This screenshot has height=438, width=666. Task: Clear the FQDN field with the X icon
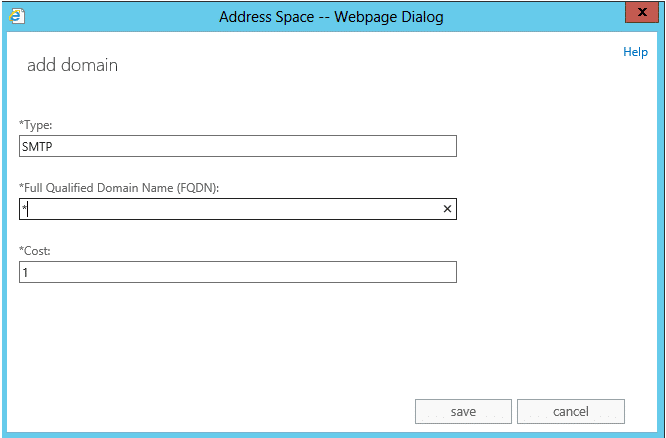coord(447,209)
